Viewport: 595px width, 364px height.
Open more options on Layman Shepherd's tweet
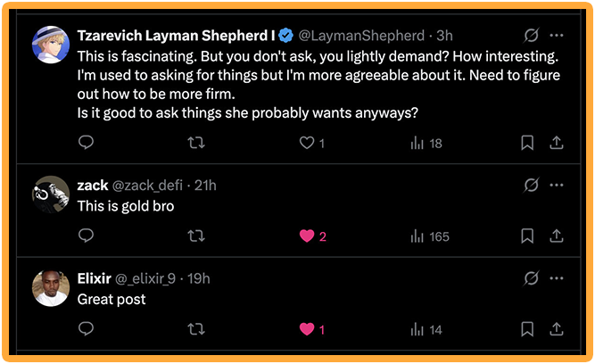pyautogui.click(x=557, y=36)
